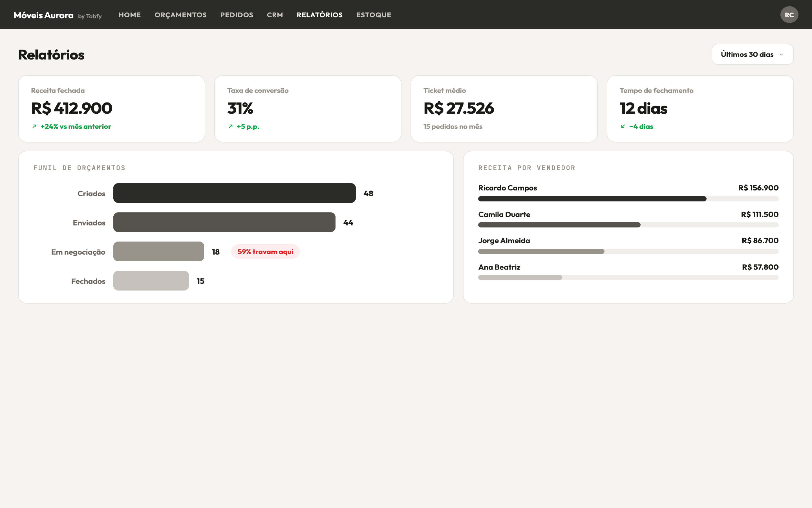Click the Enviados funnel bar
Image resolution: width=812 pixels, height=508 pixels.
tap(224, 222)
